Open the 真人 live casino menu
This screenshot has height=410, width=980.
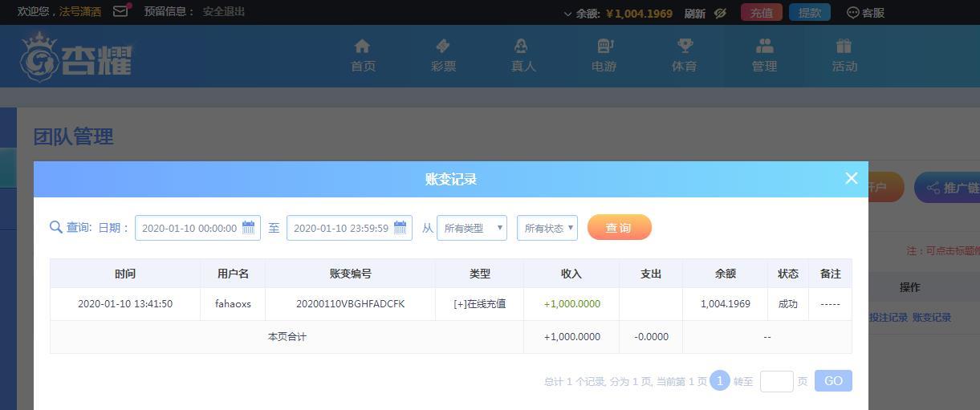click(x=523, y=56)
